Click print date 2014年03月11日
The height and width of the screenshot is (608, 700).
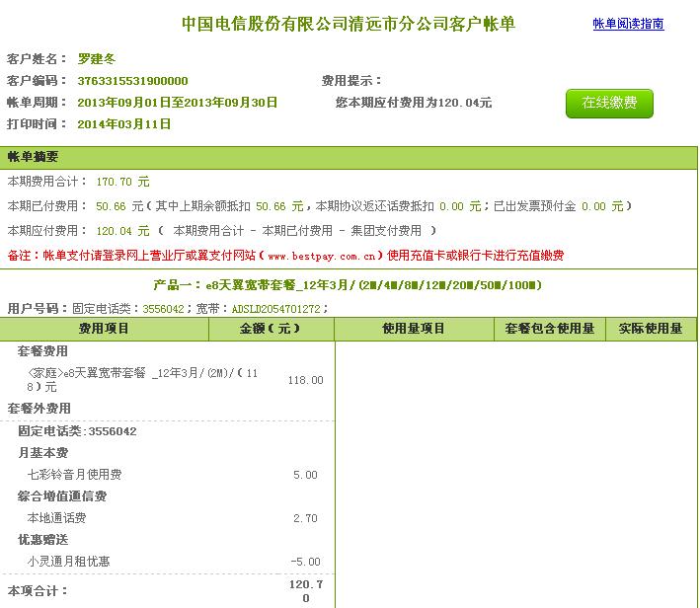coord(124,124)
